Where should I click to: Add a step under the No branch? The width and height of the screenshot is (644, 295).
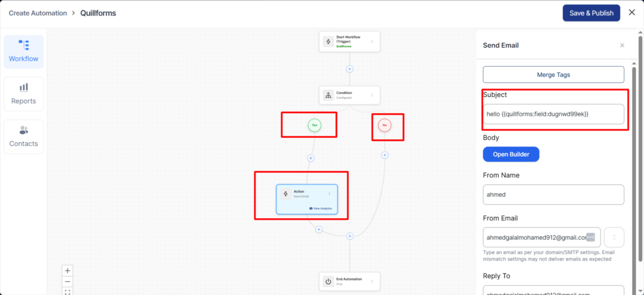[x=385, y=155]
